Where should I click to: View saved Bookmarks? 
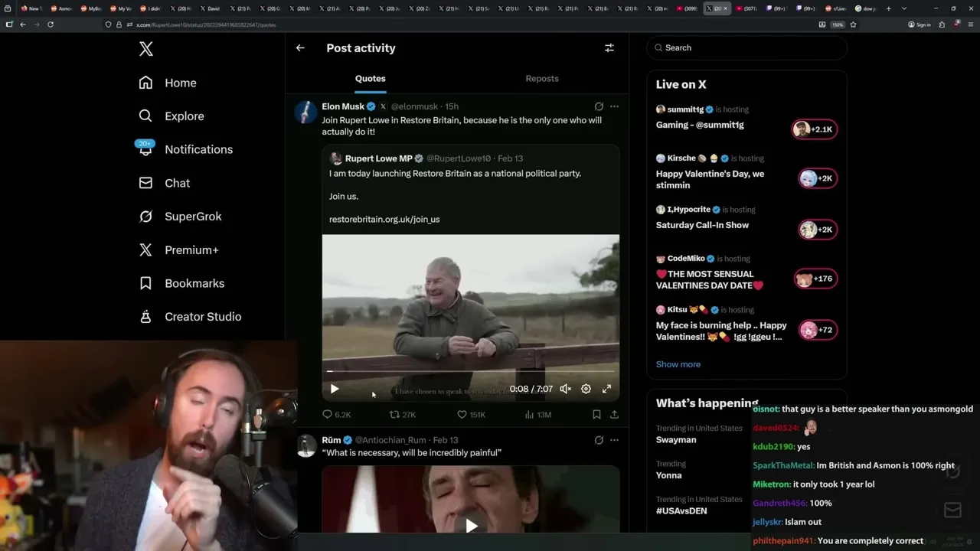[181, 283]
